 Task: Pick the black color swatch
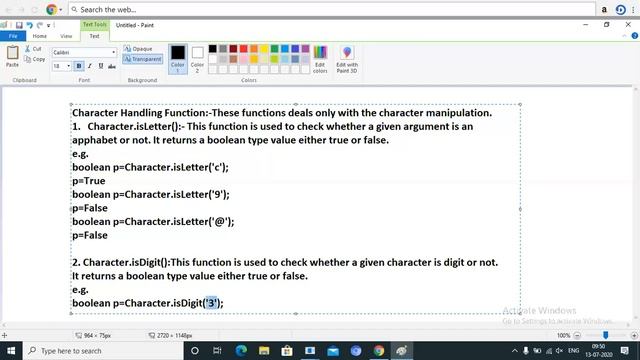(x=213, y=49)
